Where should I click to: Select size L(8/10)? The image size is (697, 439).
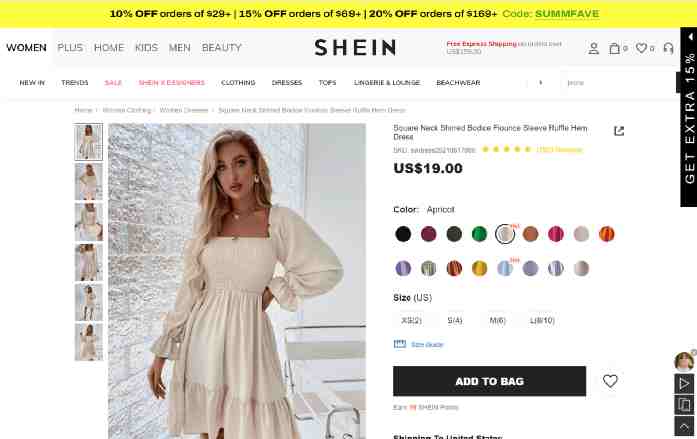[x=542, y=320]
